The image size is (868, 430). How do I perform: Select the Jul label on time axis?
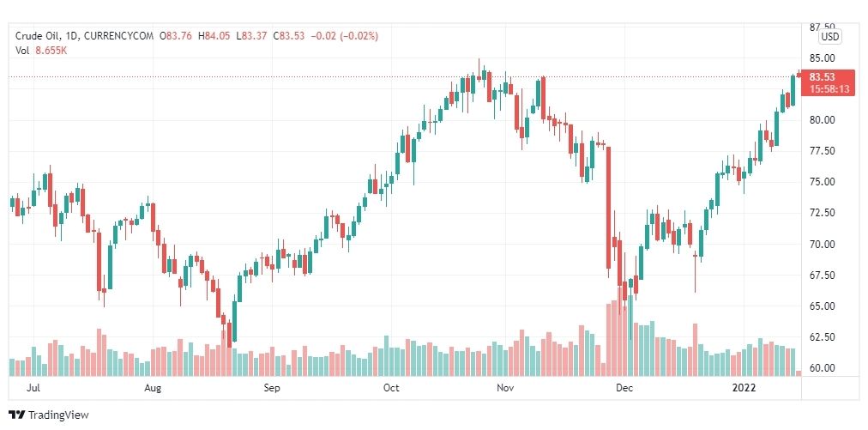[x=33, y=388]
